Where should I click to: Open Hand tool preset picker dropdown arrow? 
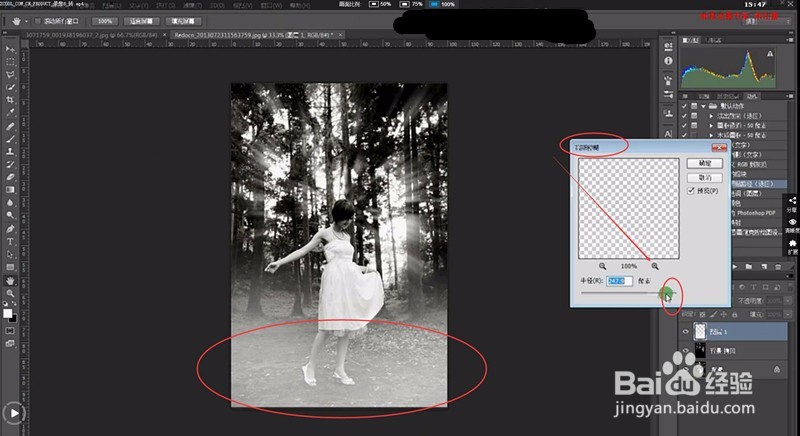click(x=26, y=21)
